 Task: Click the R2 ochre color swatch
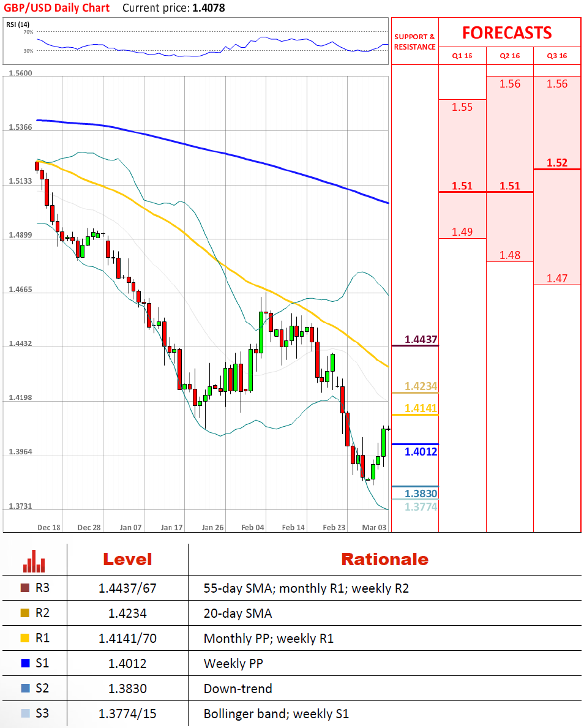pyautogui.click(x=25, y=613)
